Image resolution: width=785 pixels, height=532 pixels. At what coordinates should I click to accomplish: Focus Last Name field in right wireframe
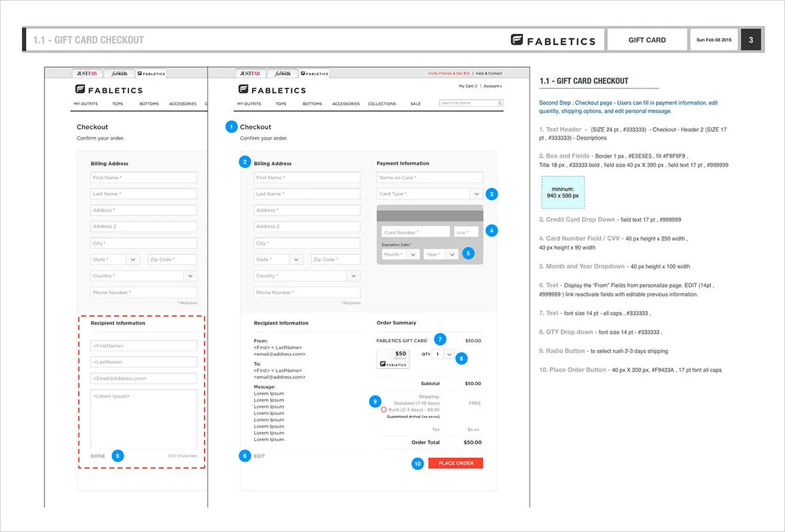(307, 194)
